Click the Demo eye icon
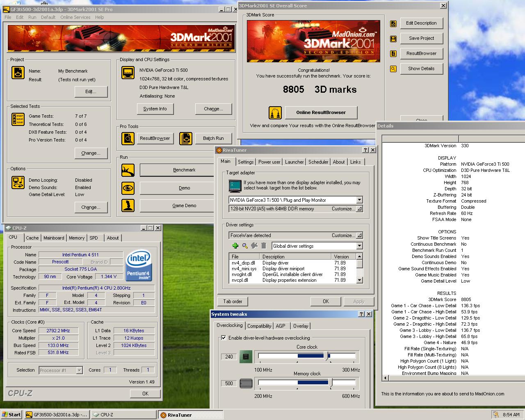This screenshot has height=420, width=525. [x=128, y=188]
